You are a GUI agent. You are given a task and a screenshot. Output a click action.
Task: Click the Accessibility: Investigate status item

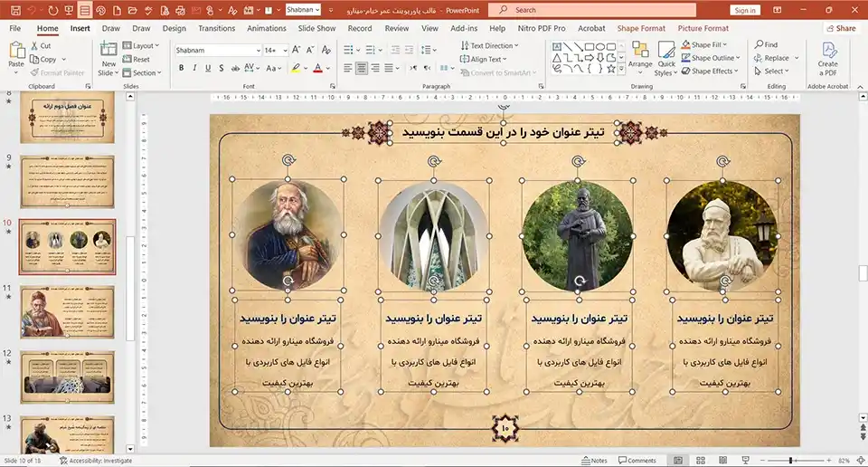[x=96, y=461]
